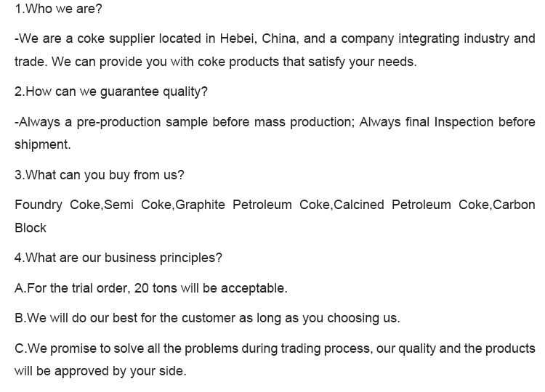
Task: Click the word "China" in the first answer
Action: 279,38
